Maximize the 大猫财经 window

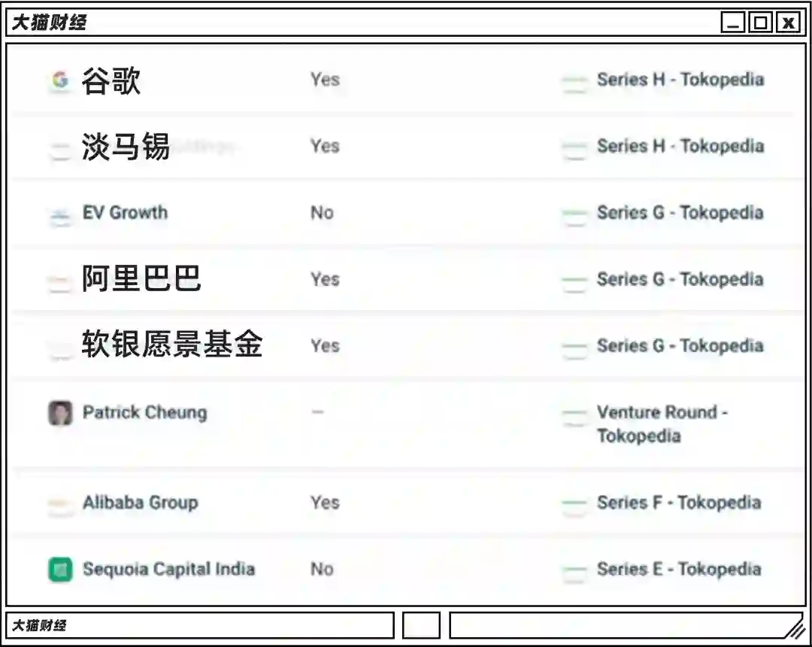point(761,23)
